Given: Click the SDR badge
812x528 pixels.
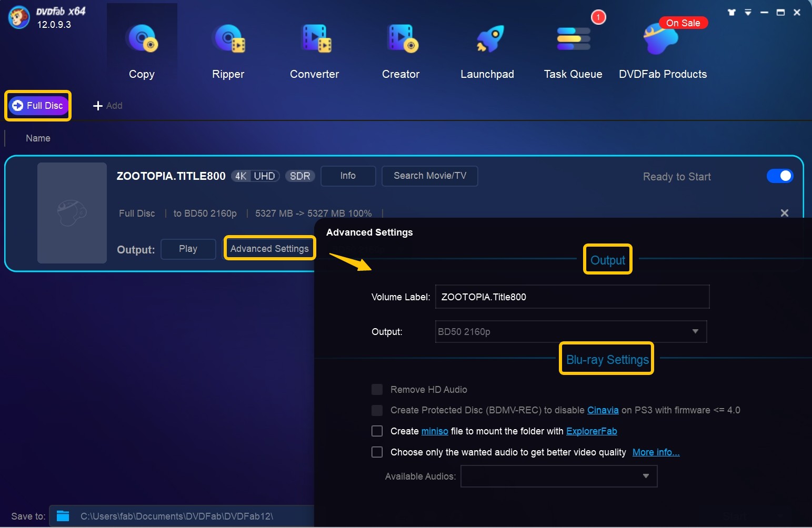Looking at the screenshot, I should coord(300,176).
